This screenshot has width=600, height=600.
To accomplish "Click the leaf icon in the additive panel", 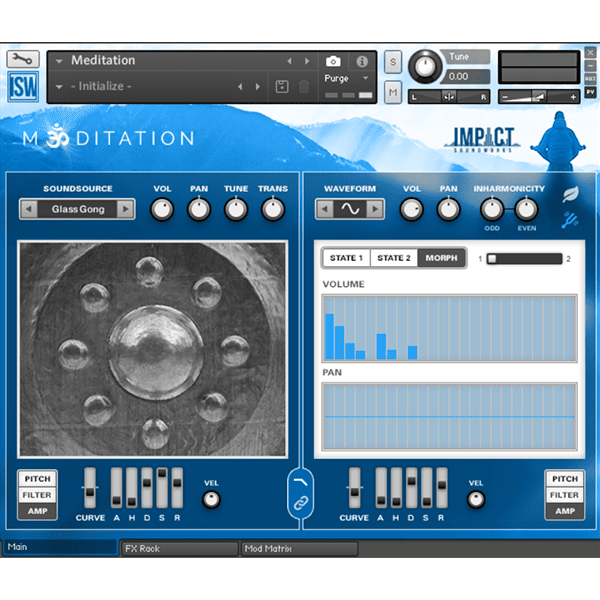I will coord(571,194).
